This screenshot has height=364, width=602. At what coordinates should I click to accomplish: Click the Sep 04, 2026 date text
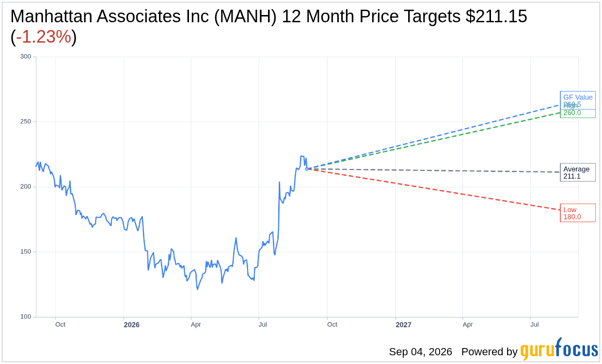point(420,352)
